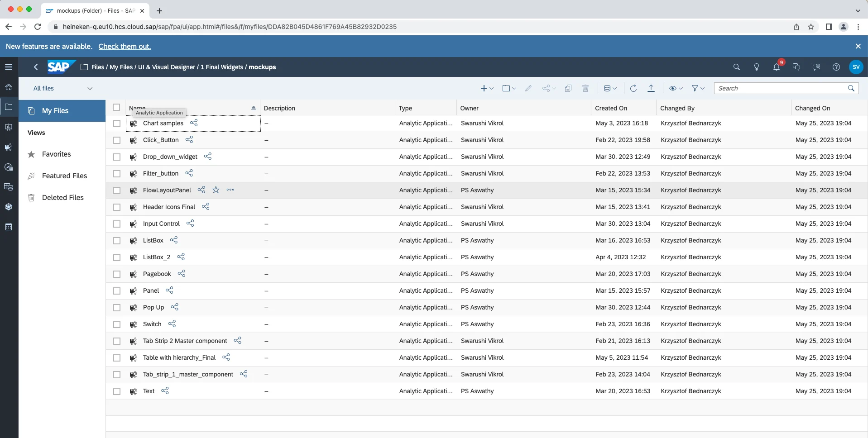Select the ListBox_2 row checkbox
The image size is (868, 438).
click(117, 257)
